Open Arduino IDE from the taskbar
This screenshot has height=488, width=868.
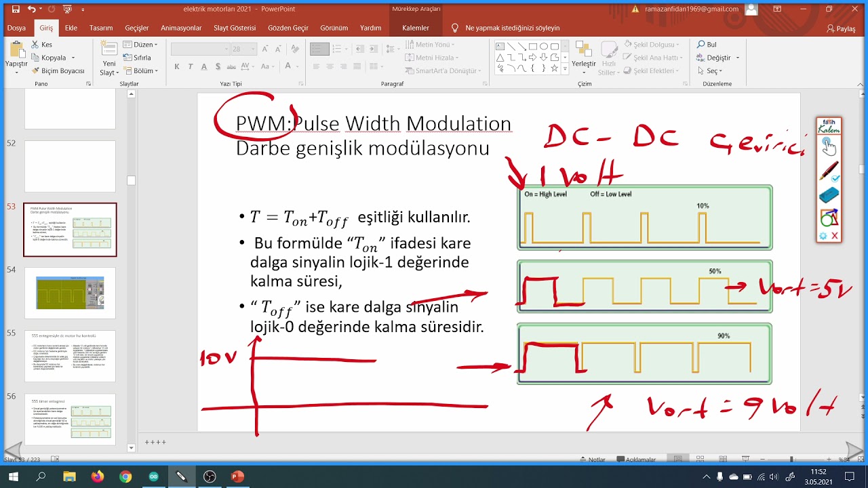pos(153,476)
